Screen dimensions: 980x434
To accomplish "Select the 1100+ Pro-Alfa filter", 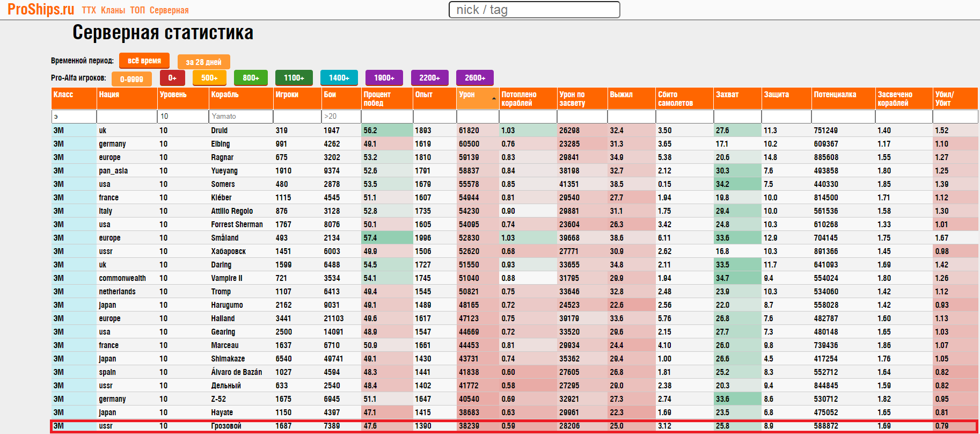I will (x=294, y=78).
